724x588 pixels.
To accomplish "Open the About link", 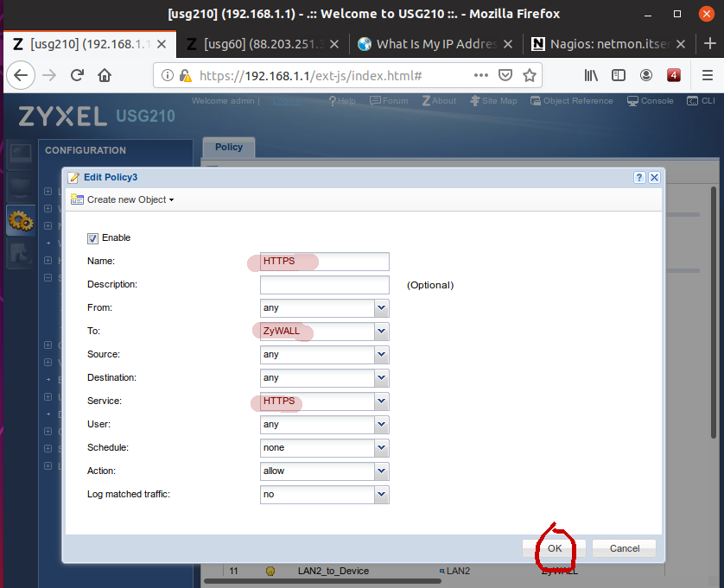I will pos(439,101).
